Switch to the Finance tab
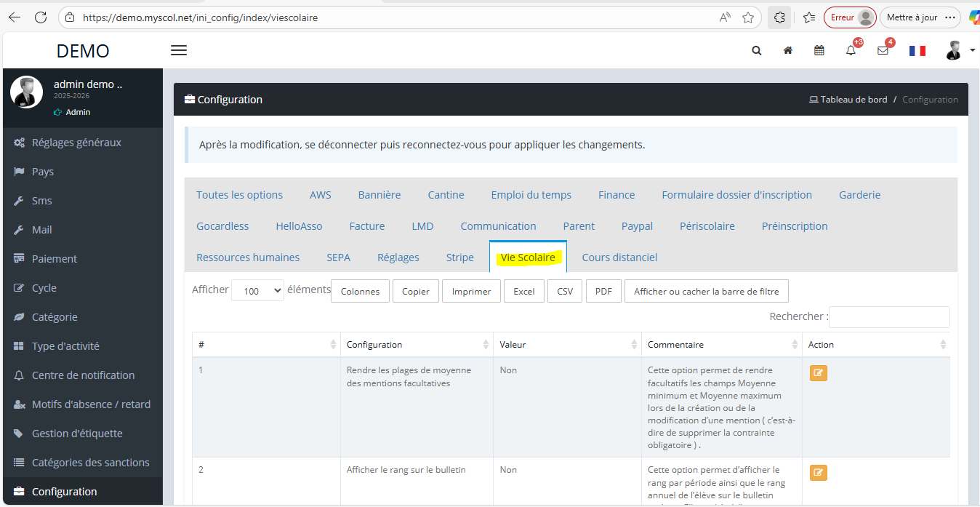The width and height of the screenshot is (980, 507). pos(616,195)
